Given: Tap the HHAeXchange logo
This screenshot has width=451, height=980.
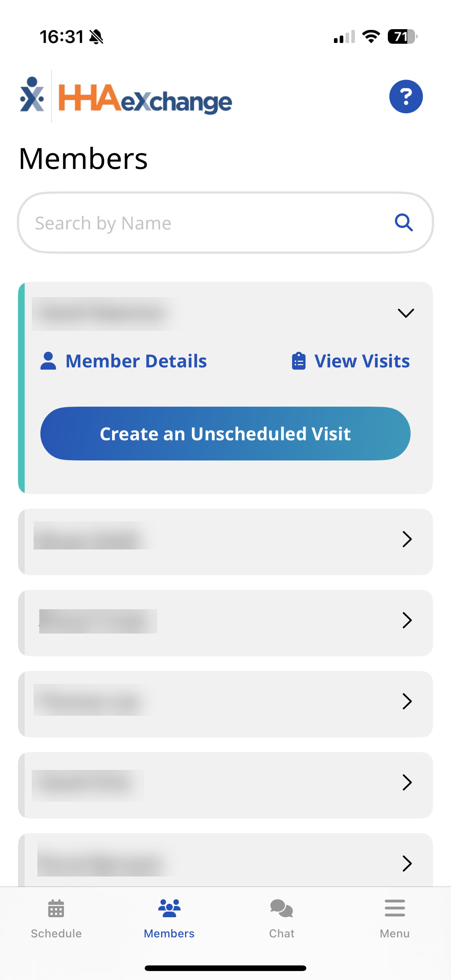Looking at the screenshot, I should (126, 97).
